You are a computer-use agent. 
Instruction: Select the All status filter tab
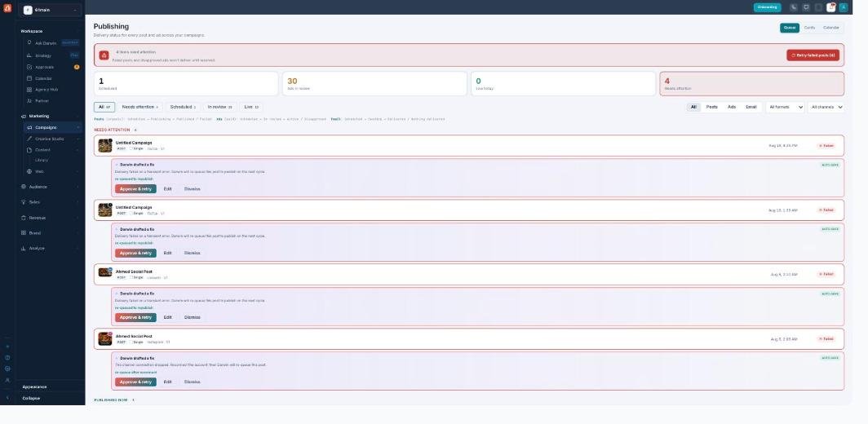click(104, 107)
